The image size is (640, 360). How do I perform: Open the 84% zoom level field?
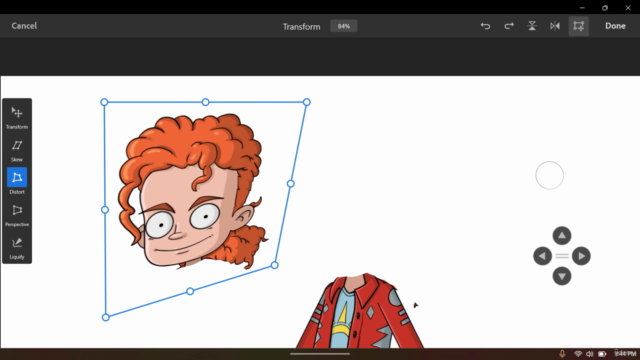344,26
